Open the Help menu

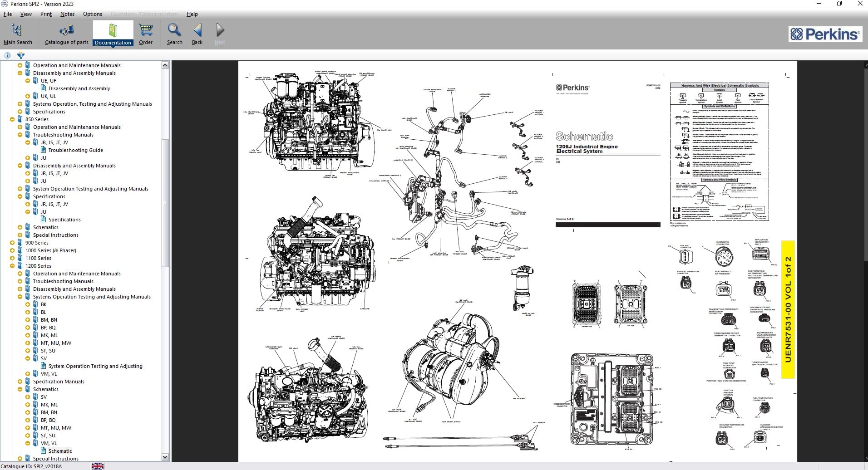coord(192,14)
